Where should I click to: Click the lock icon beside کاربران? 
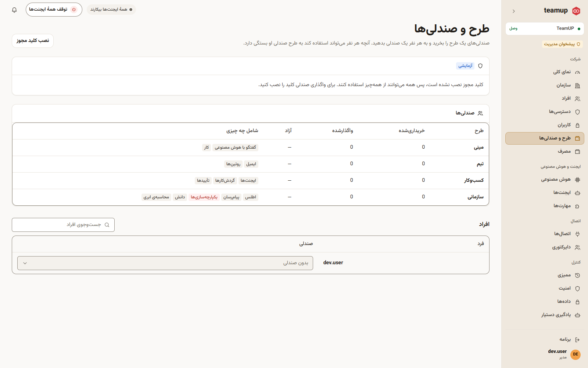577,125
